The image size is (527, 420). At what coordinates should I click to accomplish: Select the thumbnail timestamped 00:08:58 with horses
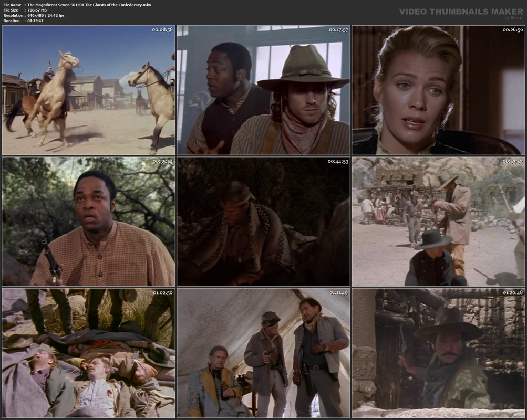[88, 90]
